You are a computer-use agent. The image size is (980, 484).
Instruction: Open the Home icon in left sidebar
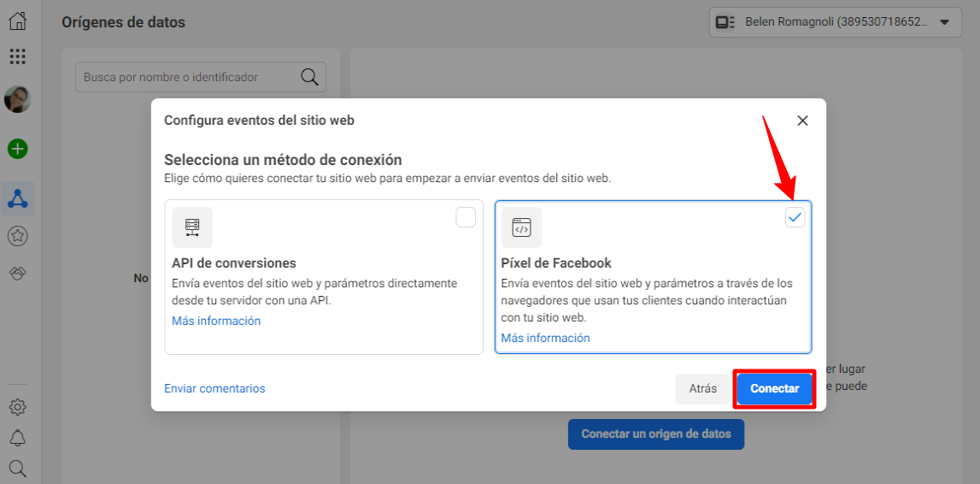[17, 21]
